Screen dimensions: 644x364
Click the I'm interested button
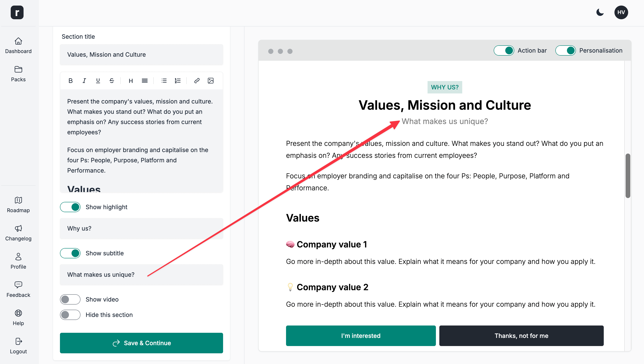(x=361, y=336)
